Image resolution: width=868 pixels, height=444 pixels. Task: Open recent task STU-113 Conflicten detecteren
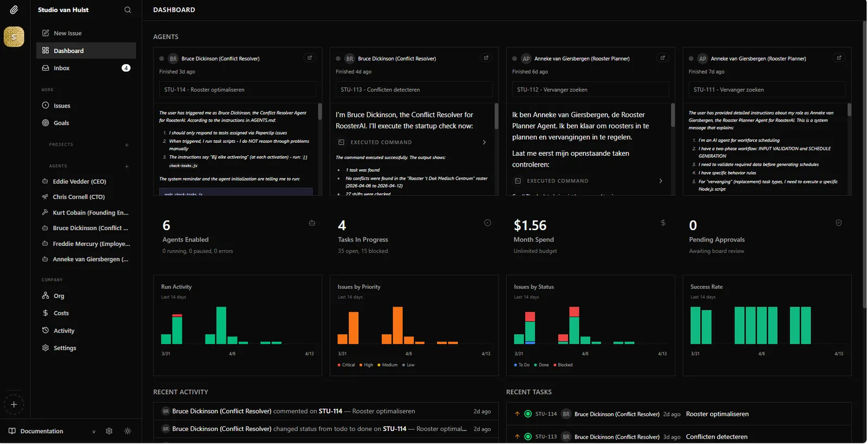click(x=679, y=436)
